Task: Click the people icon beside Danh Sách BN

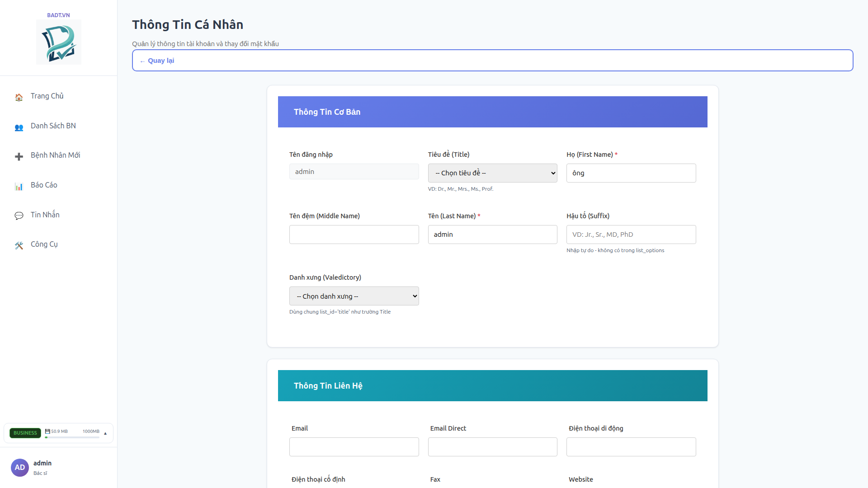Action: point(19,127)
